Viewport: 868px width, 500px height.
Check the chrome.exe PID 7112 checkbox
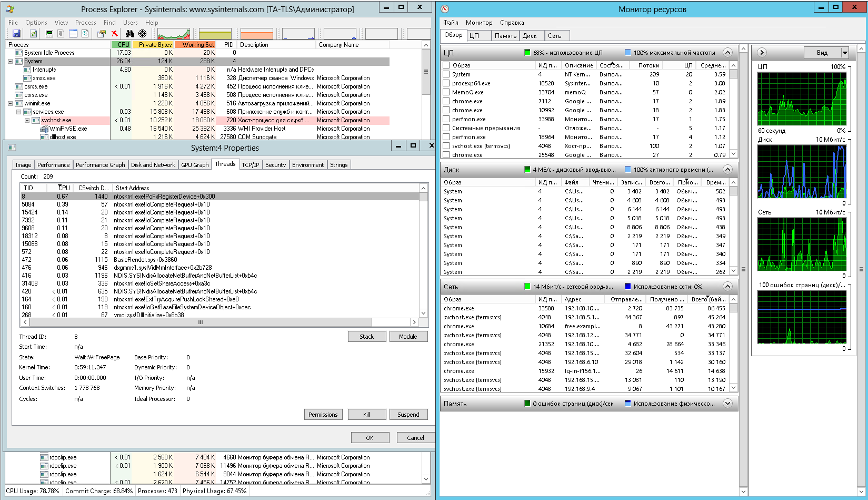coord(446,101)
